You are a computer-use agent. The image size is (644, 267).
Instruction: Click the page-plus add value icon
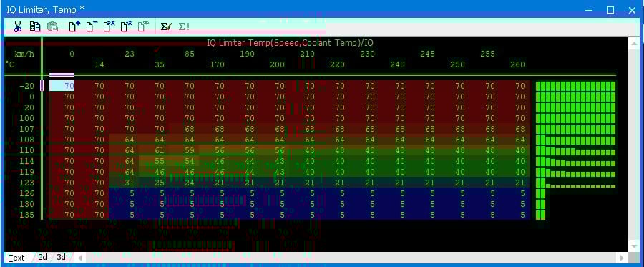click(74, 26)
